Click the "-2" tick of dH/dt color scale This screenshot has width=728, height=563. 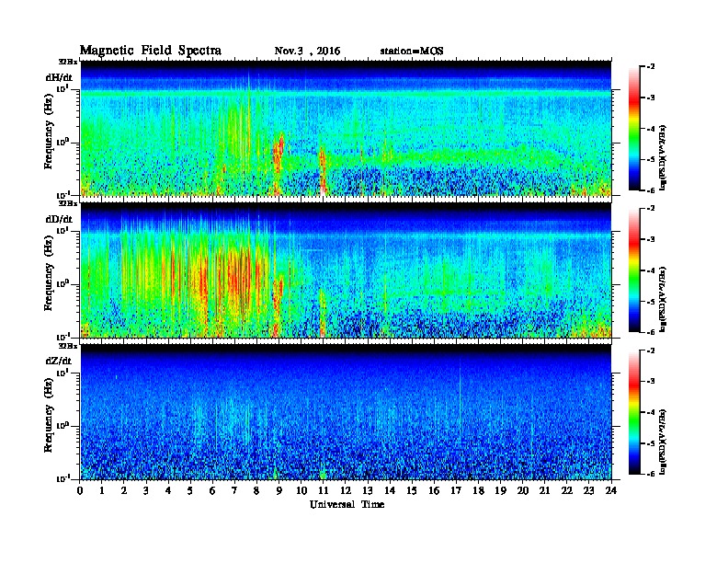651,67
